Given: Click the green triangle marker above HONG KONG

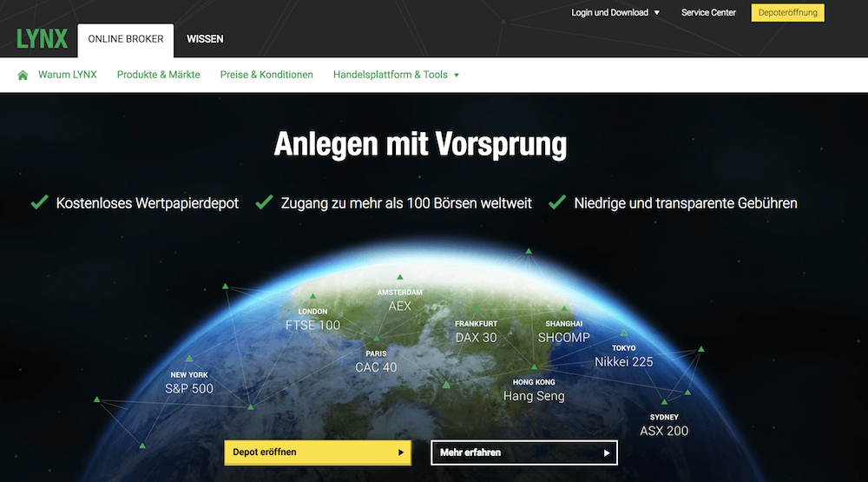Looking at the screenshot, I should [x=534, y=366].
